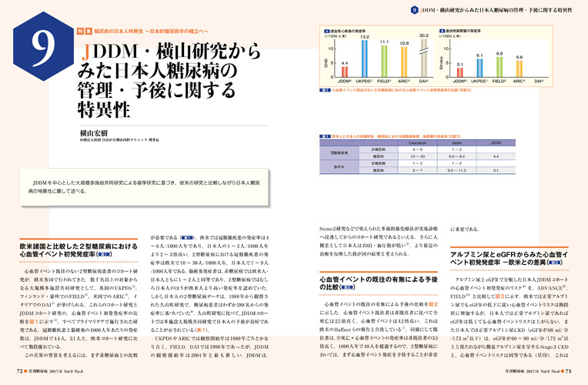This screenshot has height=385, width=588.
Task: Click the Caucasian column header
Action: click(417, 143)
